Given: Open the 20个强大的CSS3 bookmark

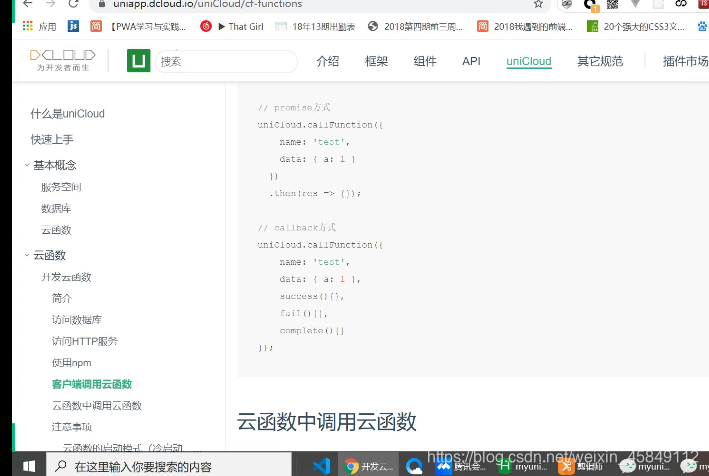Looking at the screenshot, I should [635, 27].
